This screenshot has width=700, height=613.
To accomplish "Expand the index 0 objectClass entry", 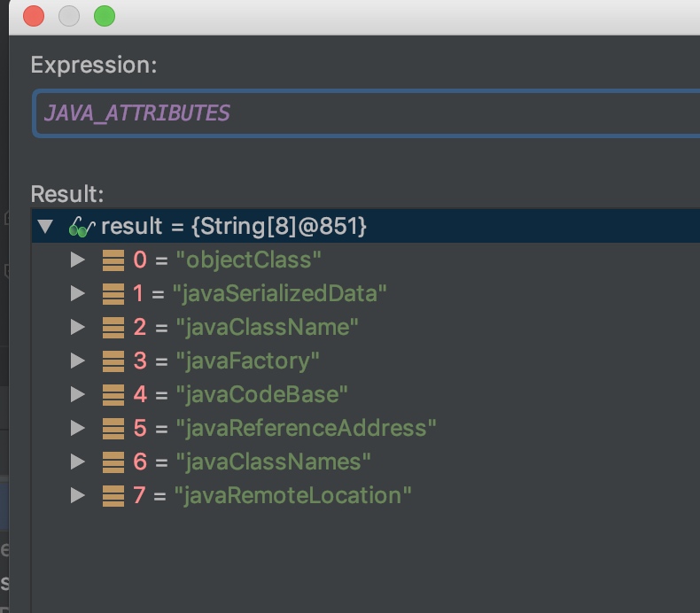I will [78, 260].
